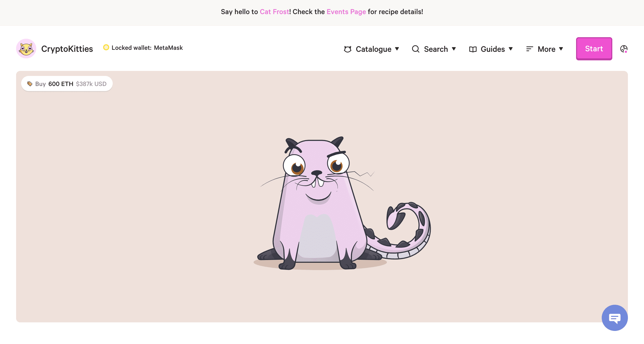The width and height of the screenshot is (644, 344).
Task: Click the magnifying glass Search icon
Action: coord(416,49)
